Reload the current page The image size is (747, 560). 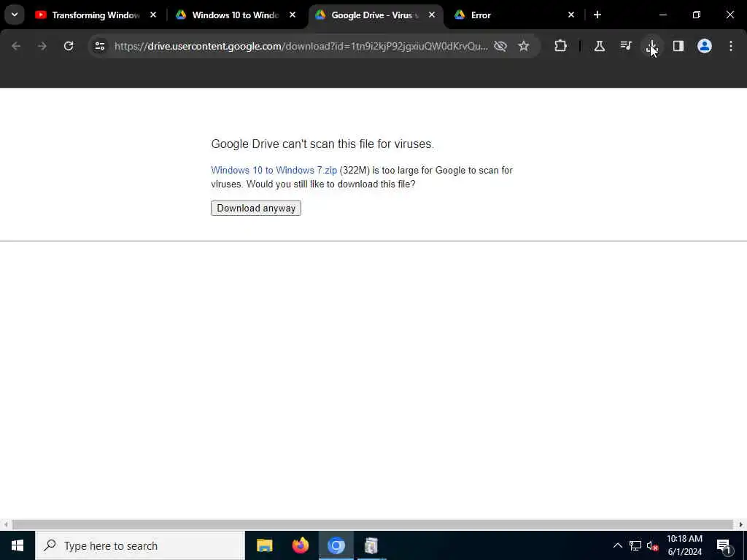tap(69, 46)
